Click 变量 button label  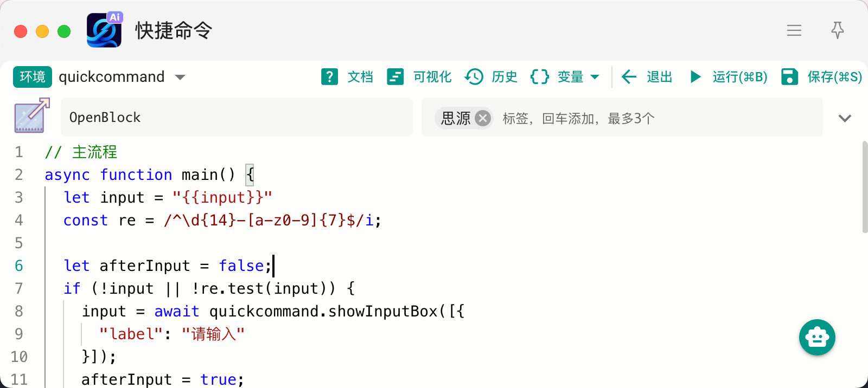(x=571, y=77)
